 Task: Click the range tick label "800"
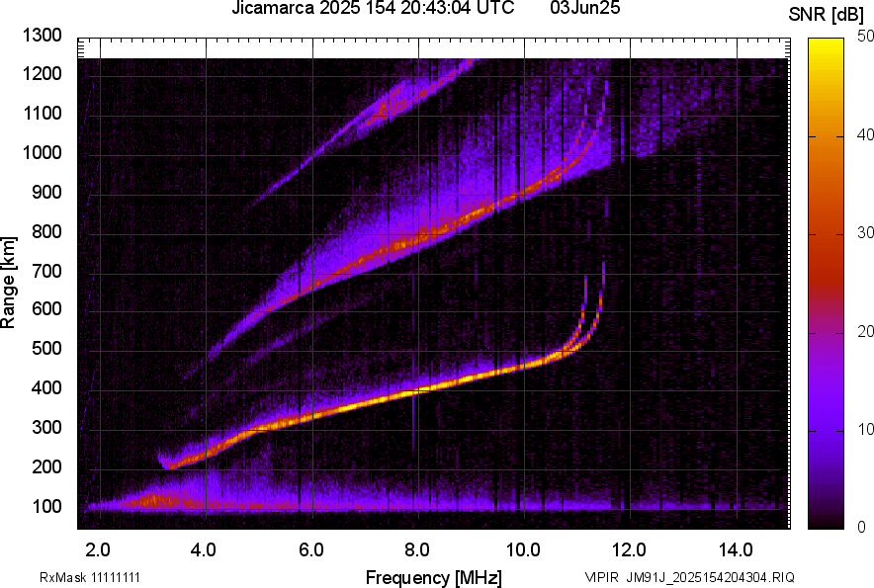click(46, 231)
